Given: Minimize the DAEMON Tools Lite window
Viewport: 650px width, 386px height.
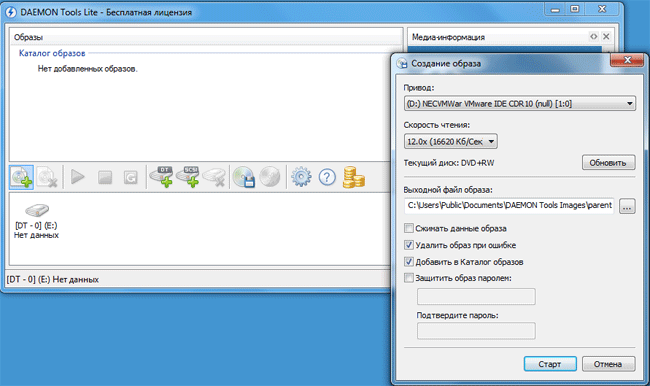Looking at the screenshot, I should (x=555, y=9).
